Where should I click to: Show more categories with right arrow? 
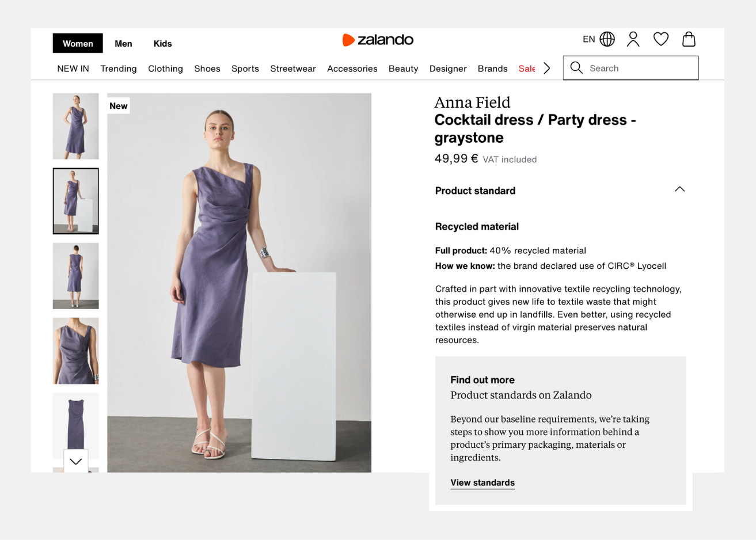click(x=546, y=69)
